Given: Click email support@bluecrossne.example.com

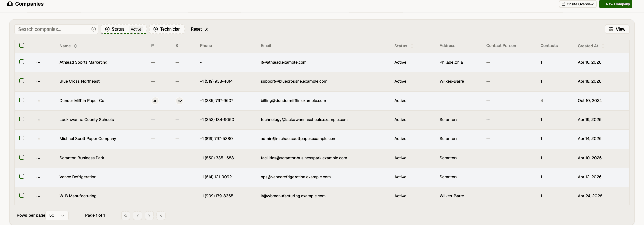Looking at the screenshot, I should (x=294, y=81).
